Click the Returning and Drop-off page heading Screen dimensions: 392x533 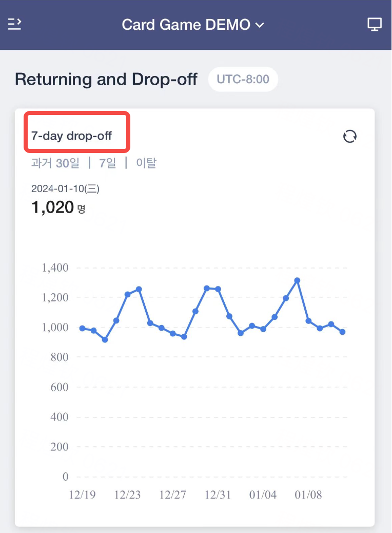tap(106, 80)
